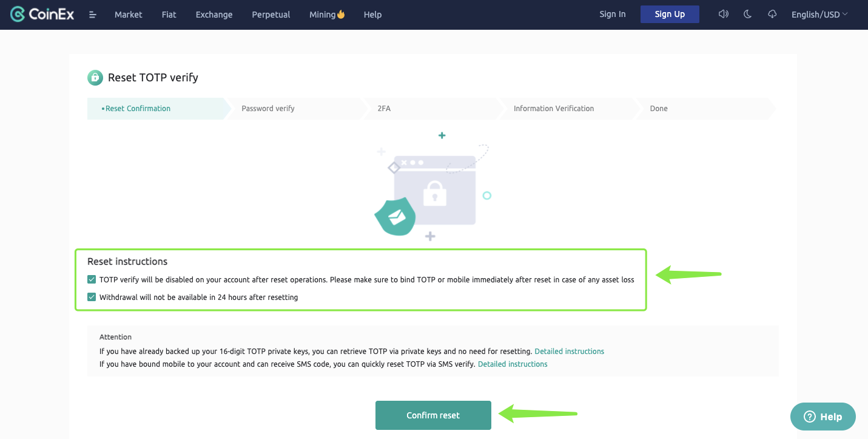Image resolution: width=868 pixels, height=439 pixels.
Task: Click the question mark Help bubble icon
Action: tap(809, 417)
